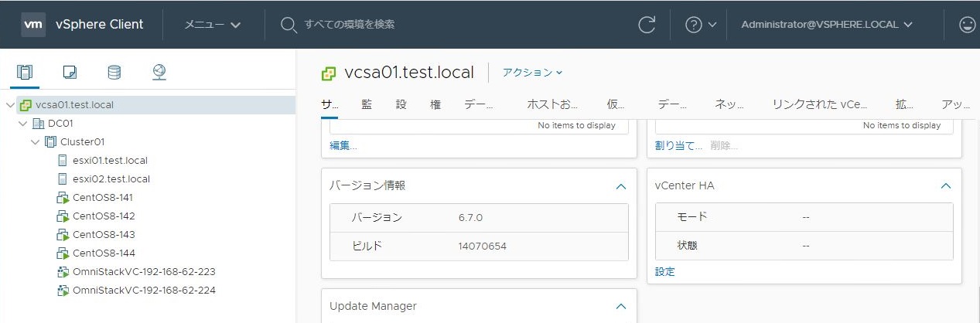980x323 pixels.
Task: Switch to Storage inventory view
Action: coord(114,73)
